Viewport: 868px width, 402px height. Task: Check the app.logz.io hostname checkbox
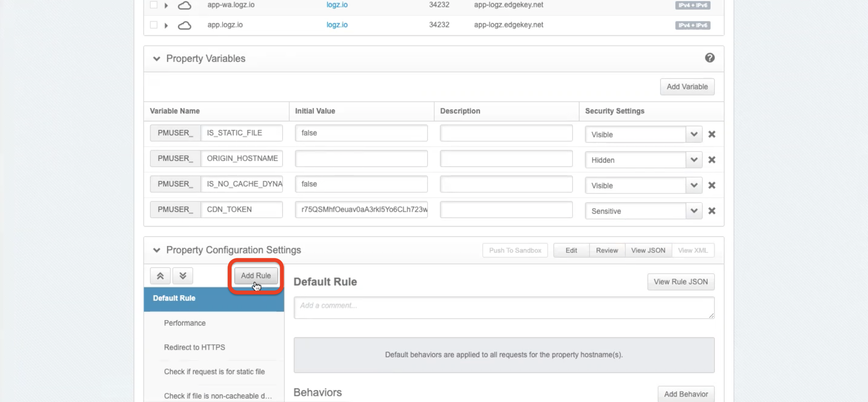click(154, 25)
